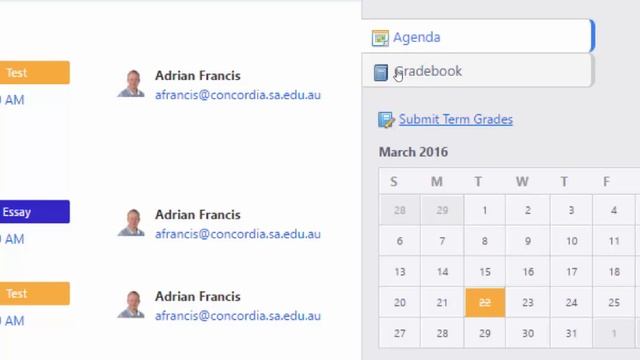Click the Agenda calendar icon
This screenshot has width=640, height=360.
pos(380,38)
